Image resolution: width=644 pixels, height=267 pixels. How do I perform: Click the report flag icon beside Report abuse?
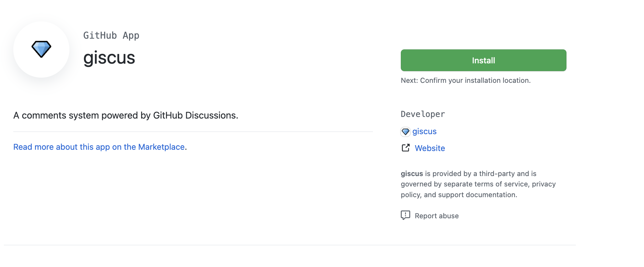tap(405, 215)
